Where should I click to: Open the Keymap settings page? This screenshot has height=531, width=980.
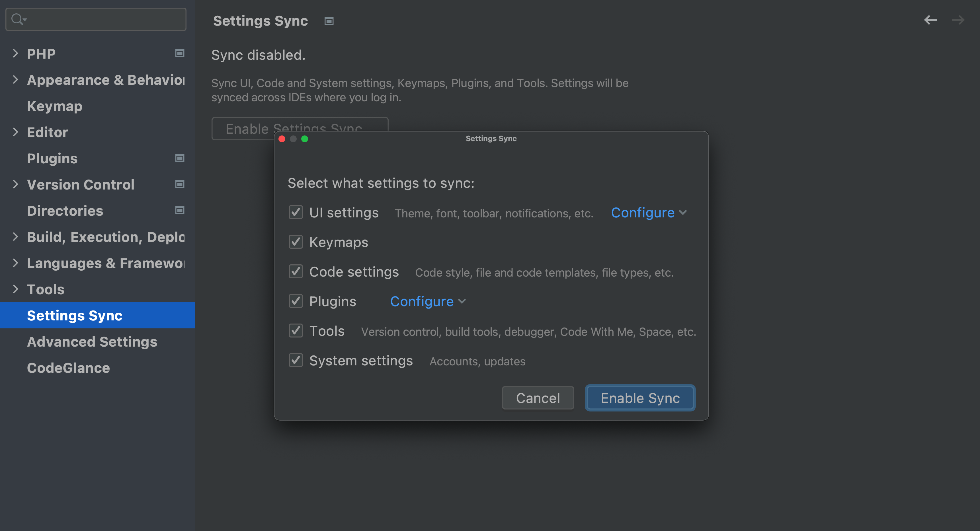[55, 106]
